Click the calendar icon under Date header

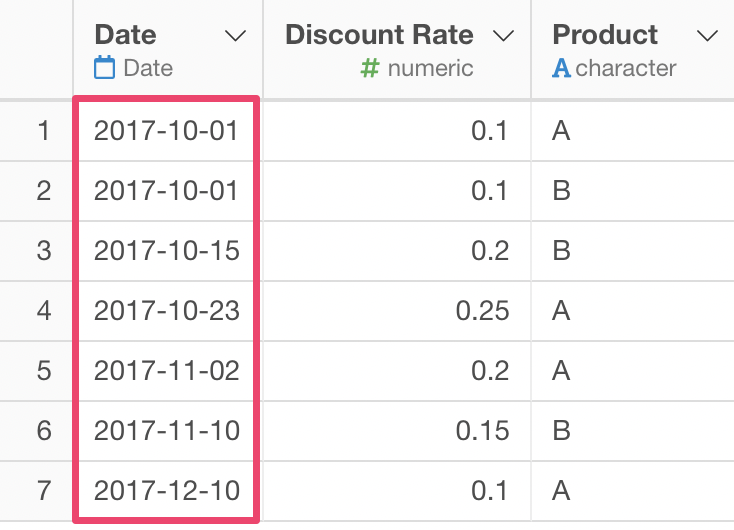(104, 67)
